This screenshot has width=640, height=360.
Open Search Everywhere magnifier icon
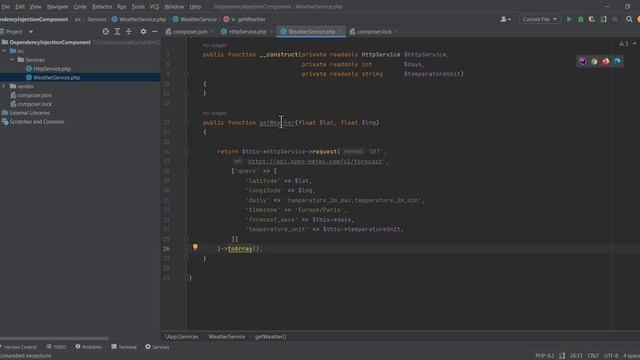(x=629, y=19)
